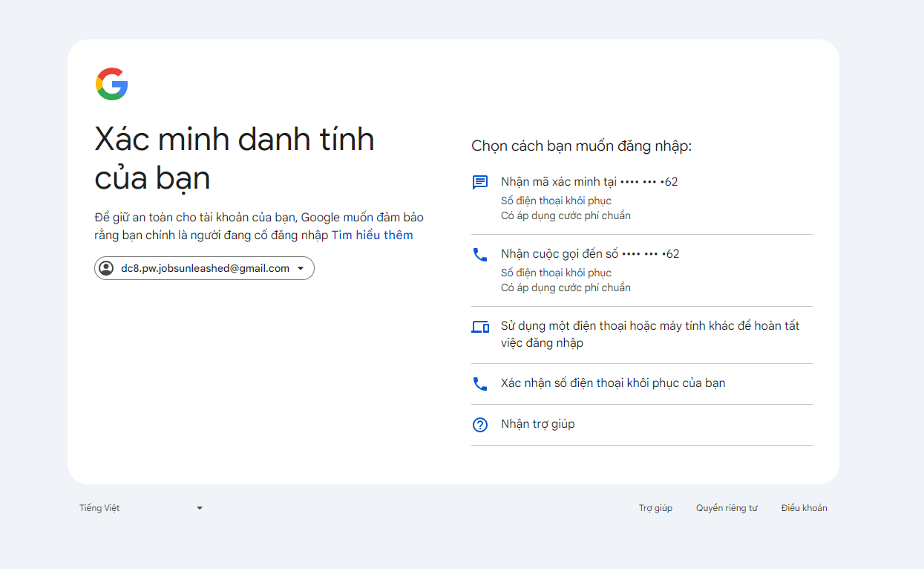Viewport: 924px width, 569px height.
Task: Open the 'Quyền riêng tư' footer link
Action: pyautogui.click(x=727, y=508)
